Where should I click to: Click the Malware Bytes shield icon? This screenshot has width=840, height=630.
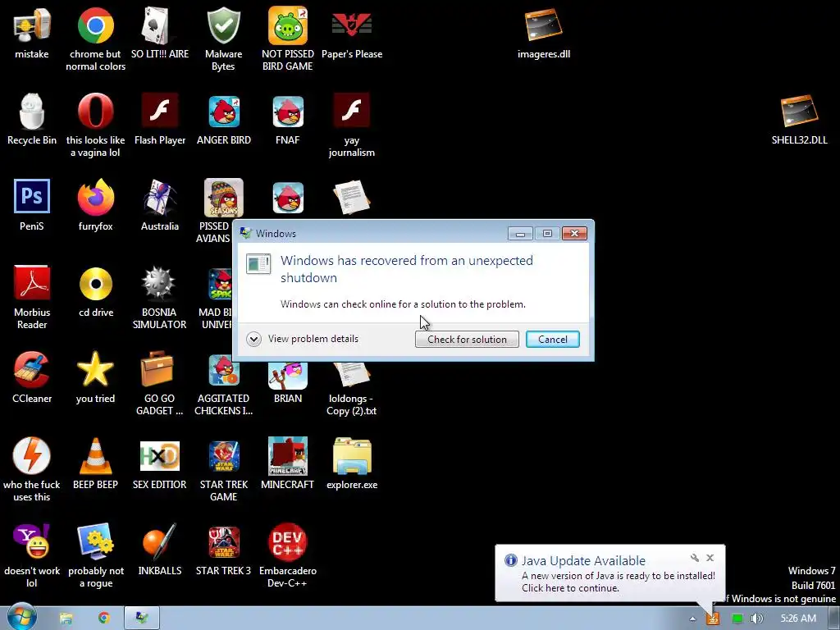[223, 25]
